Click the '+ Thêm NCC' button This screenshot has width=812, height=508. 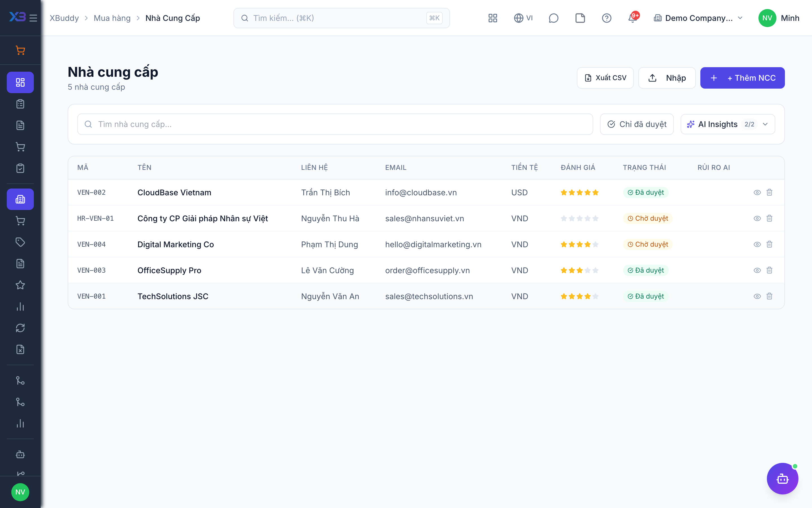pos(742,78)
